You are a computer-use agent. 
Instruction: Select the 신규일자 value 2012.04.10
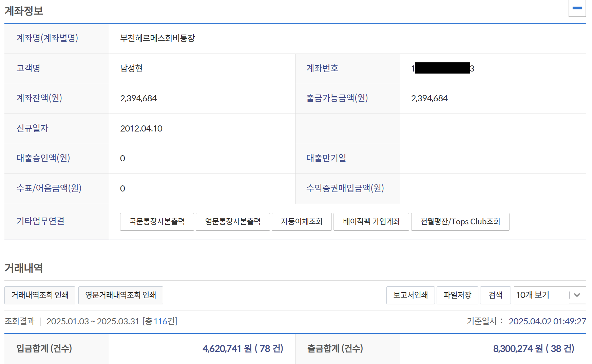[x=141, y=128]
